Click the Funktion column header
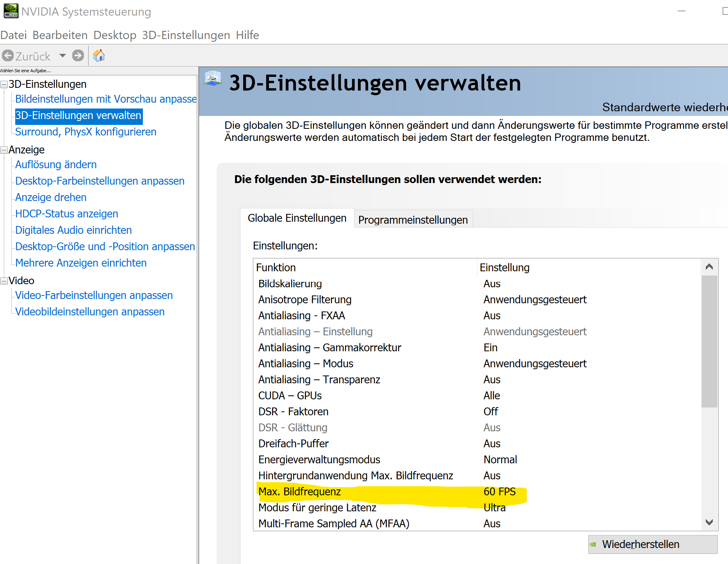Viewport: 728px width, 564px height. pyautogui.click(x=365, y=267)
